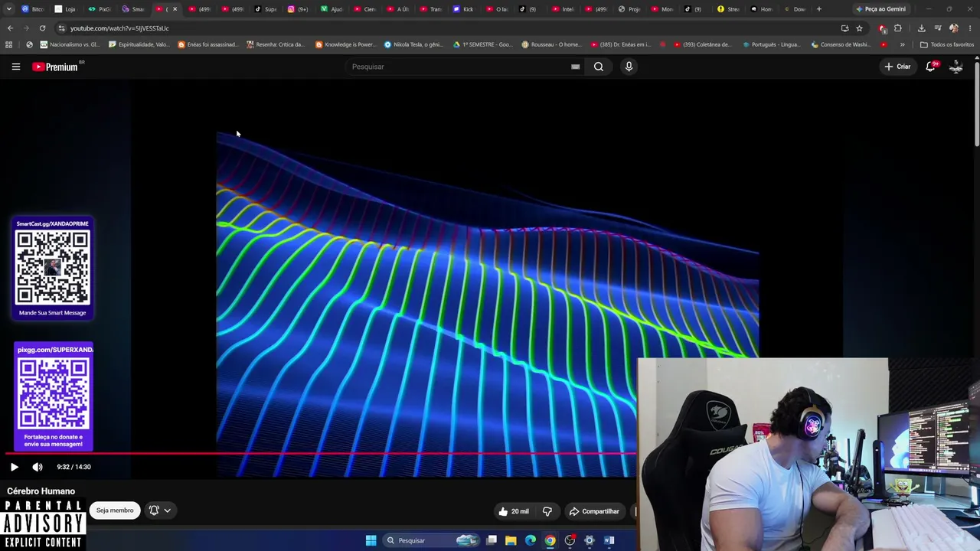Open Chrome downloads icon

922,28
